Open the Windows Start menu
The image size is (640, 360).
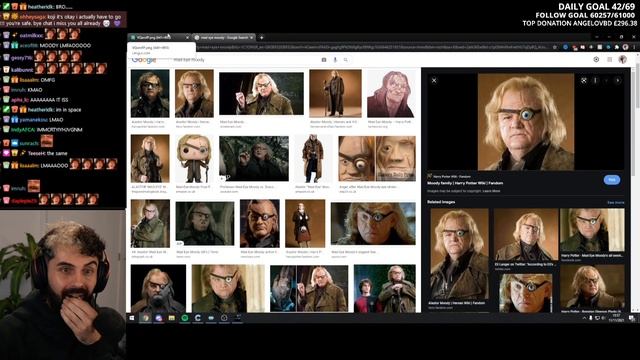[x=132, y=318]
